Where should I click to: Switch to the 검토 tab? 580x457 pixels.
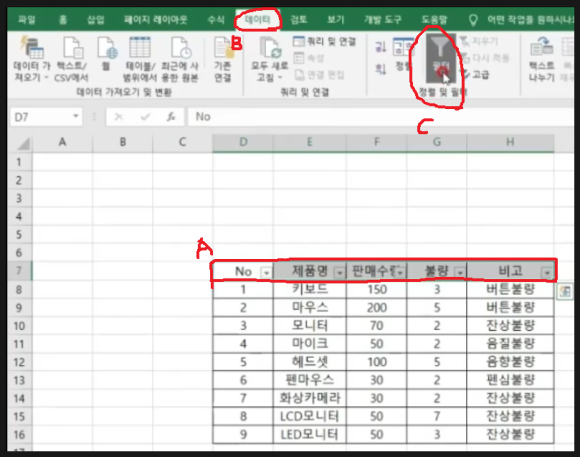pos(299,19)
